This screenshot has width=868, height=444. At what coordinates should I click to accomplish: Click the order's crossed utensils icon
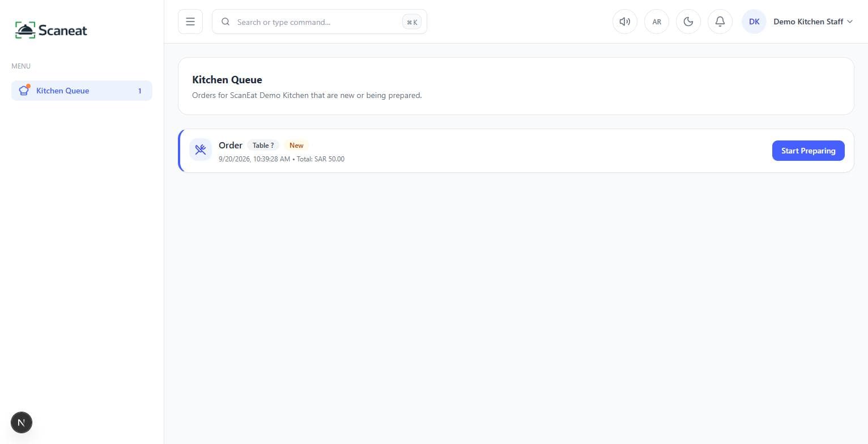(x=201, y=150)
